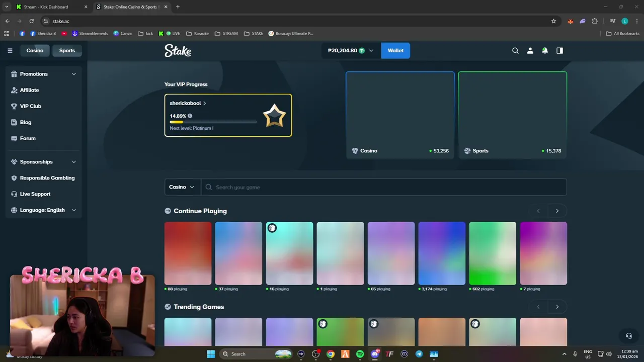Screen dimensions: 644x362
Task: Open the Chrome profile avatar
Action: point(625,21)
